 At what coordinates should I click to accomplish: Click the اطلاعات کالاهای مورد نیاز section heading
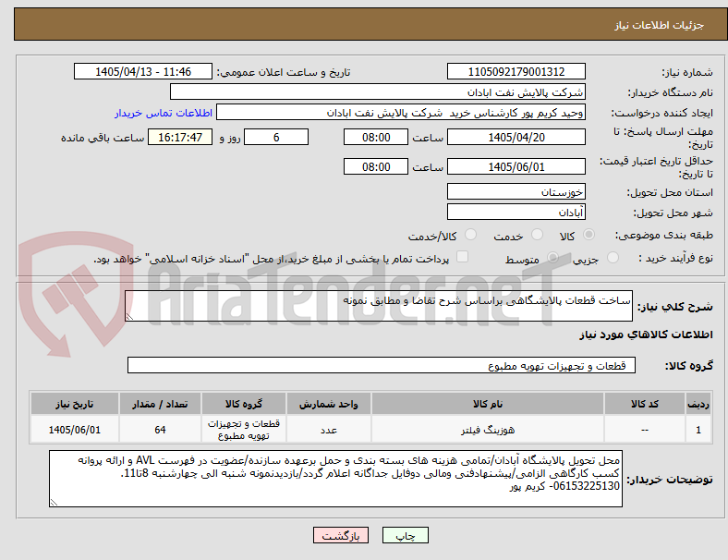(646, 335)
